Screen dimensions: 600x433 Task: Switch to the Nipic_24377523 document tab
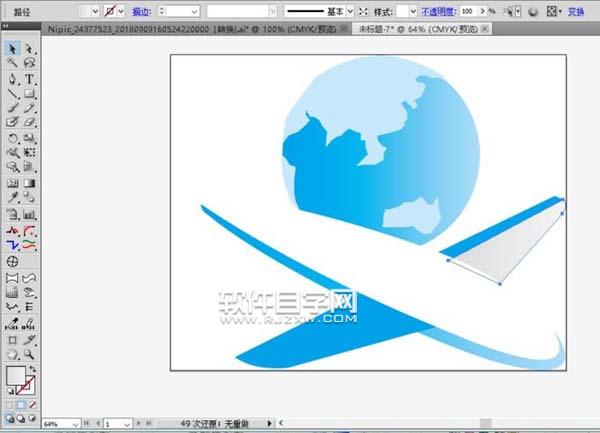click(192, 29)
